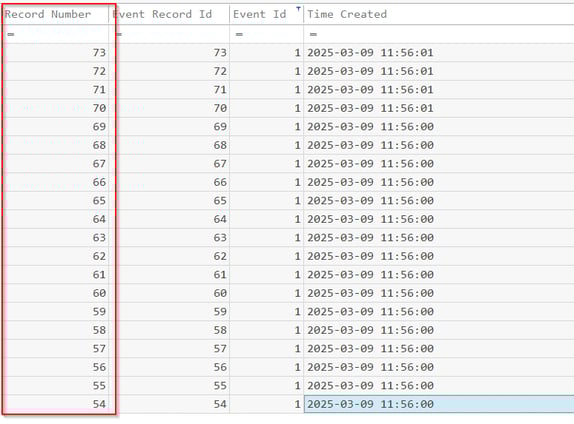Click Event Record Id cell 73
The image size is (574, 424).
(169, 53)
